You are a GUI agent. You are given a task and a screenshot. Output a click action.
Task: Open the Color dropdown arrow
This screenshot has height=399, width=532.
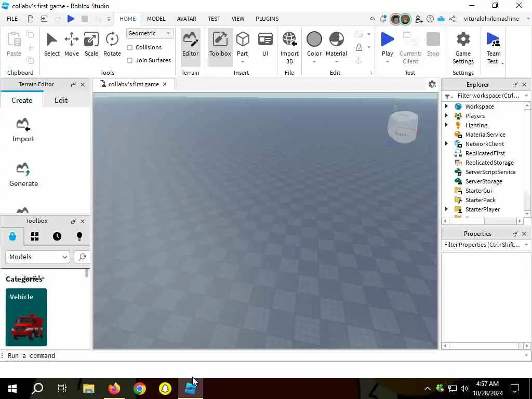tap(314, 62)
